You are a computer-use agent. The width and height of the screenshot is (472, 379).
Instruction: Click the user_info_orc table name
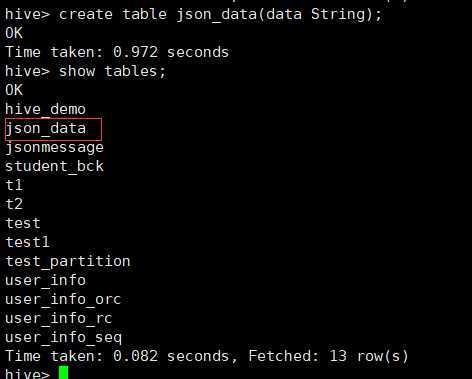tap(63, 299)
